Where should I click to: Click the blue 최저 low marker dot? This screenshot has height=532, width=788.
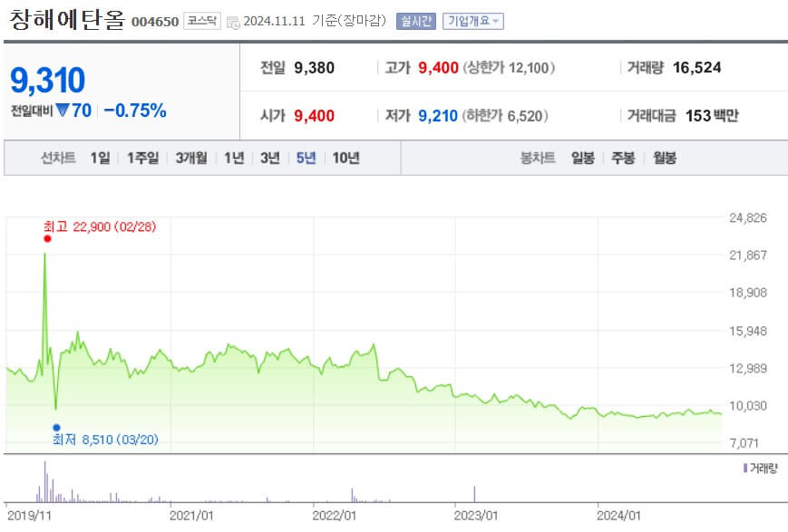click(x=56, y=425)
